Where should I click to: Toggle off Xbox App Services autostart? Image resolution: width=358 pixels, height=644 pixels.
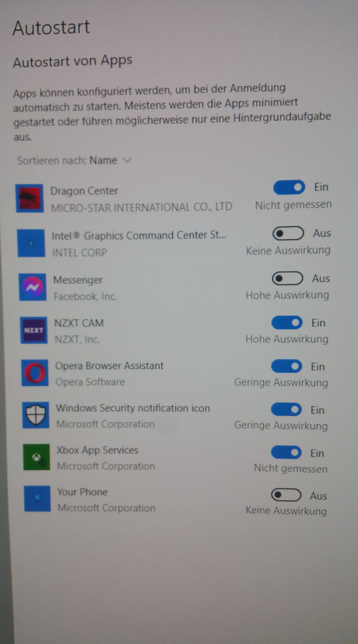[286, 452]
